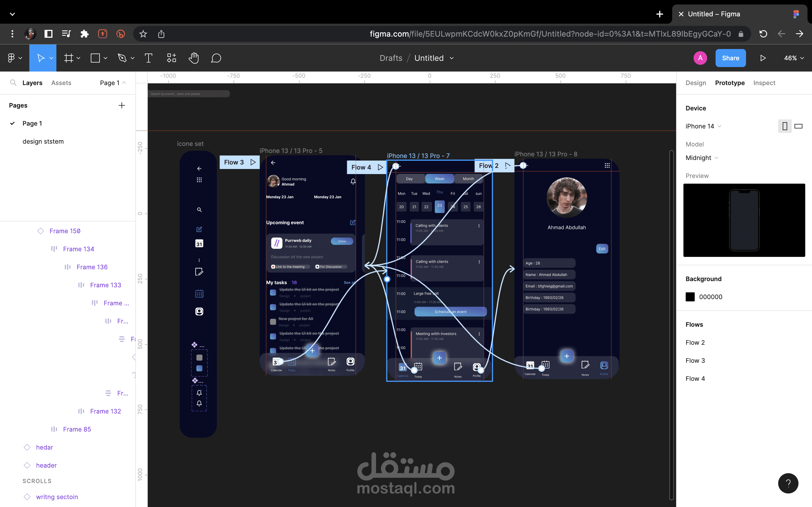Select the Pen tool

tap(122, 58)
